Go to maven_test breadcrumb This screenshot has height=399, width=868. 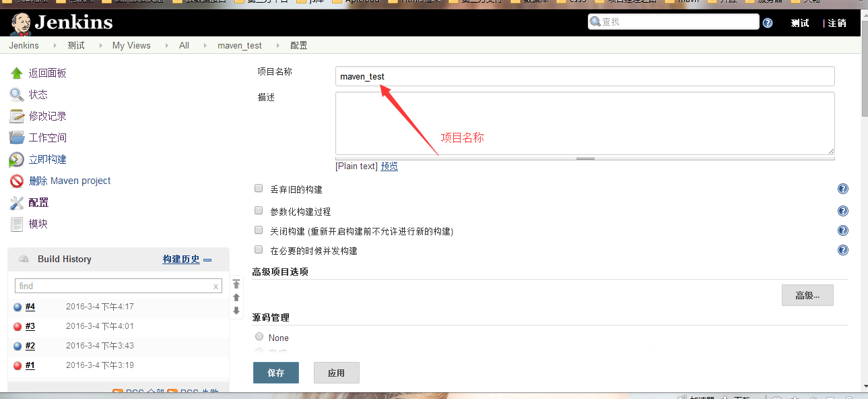point(240,45)
